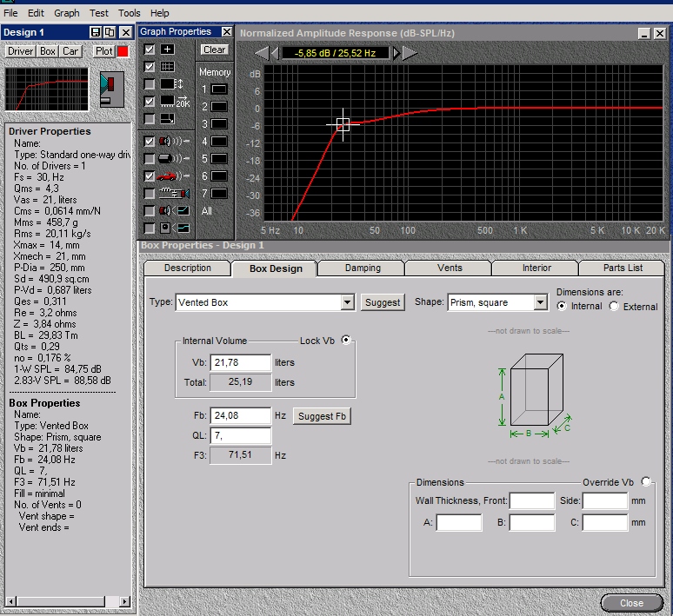Step graph cursor right with small arrow

pos(396,54)
